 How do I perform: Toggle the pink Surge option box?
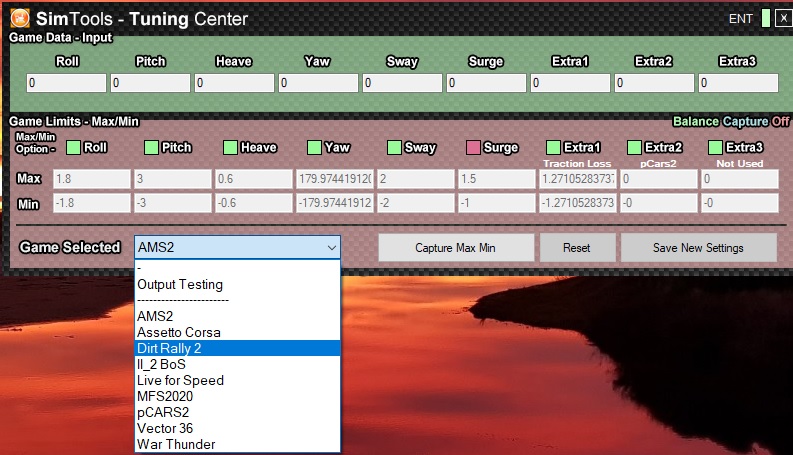(x=473, y=148)
